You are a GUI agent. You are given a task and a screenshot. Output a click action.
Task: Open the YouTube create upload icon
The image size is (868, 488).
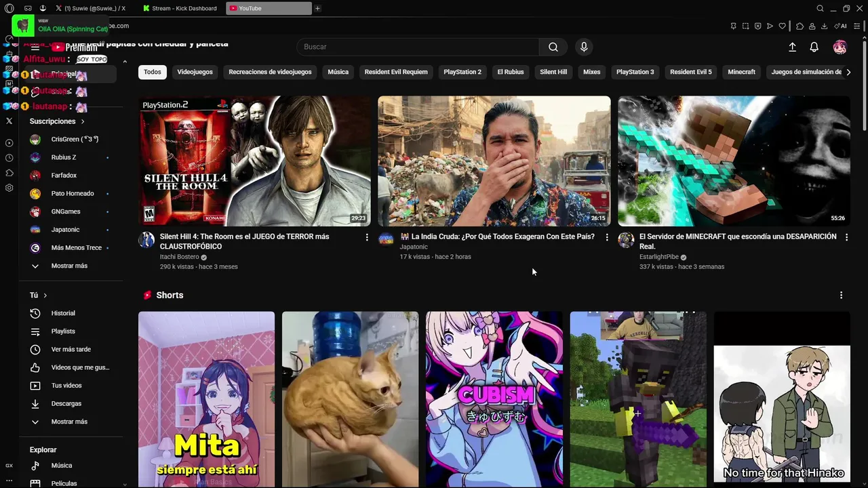[x=792, y=47]
